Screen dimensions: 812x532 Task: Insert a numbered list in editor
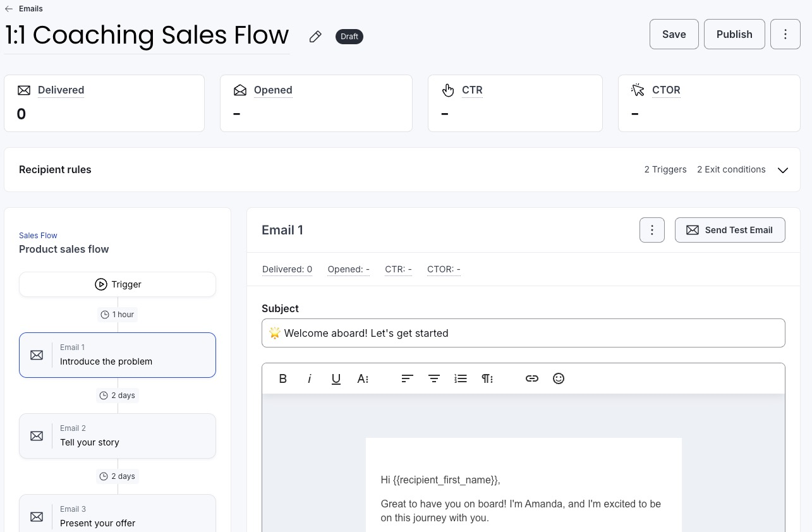point(461,378)
